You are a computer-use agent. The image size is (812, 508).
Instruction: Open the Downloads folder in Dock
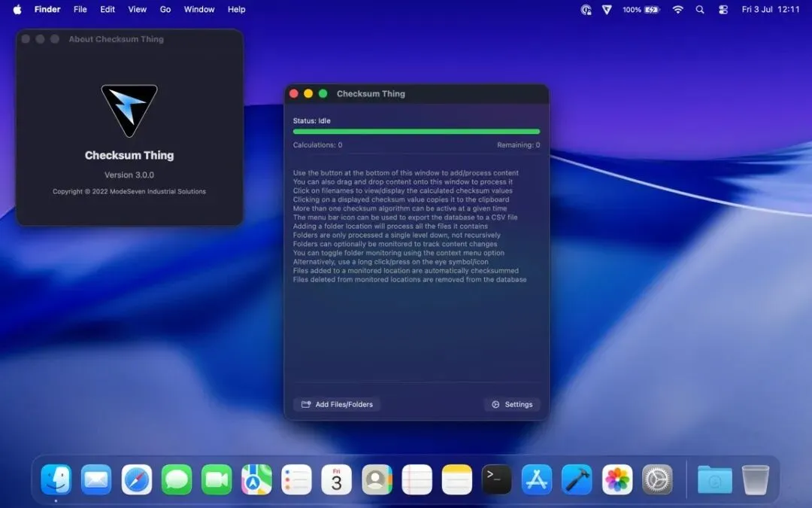tap(715, 479)
